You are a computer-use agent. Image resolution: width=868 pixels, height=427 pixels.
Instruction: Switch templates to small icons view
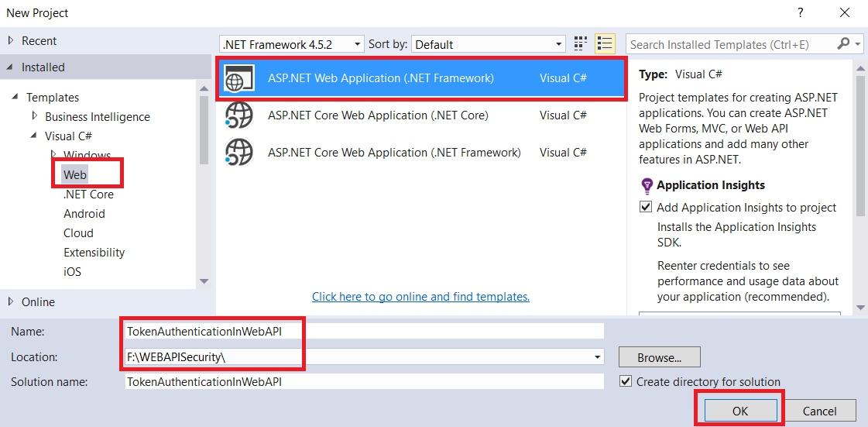(580, 43)
